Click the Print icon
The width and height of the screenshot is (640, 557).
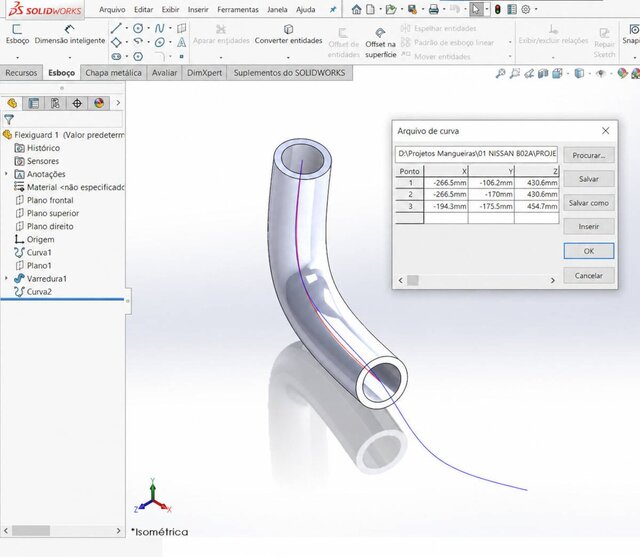point(433,9)
